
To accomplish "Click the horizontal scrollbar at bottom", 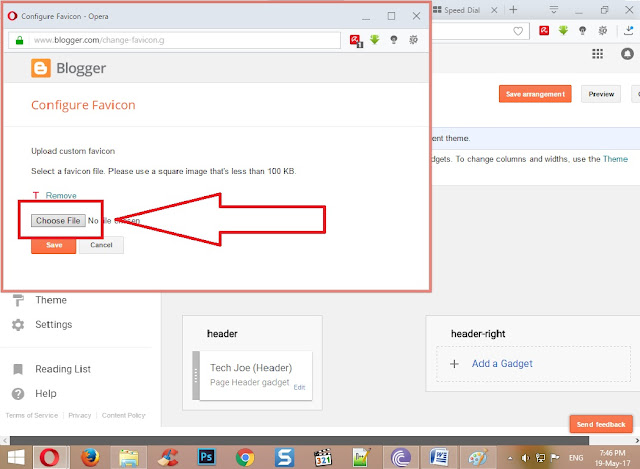I will pyautogui.click(x=299, y=440).
